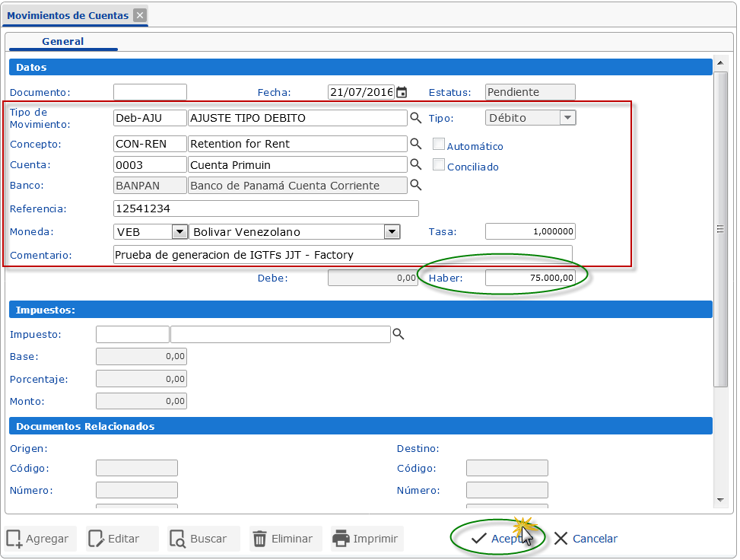Open the Tipo dropdown showing Débito
Viewport: 740px width, 560px height.
566,117
